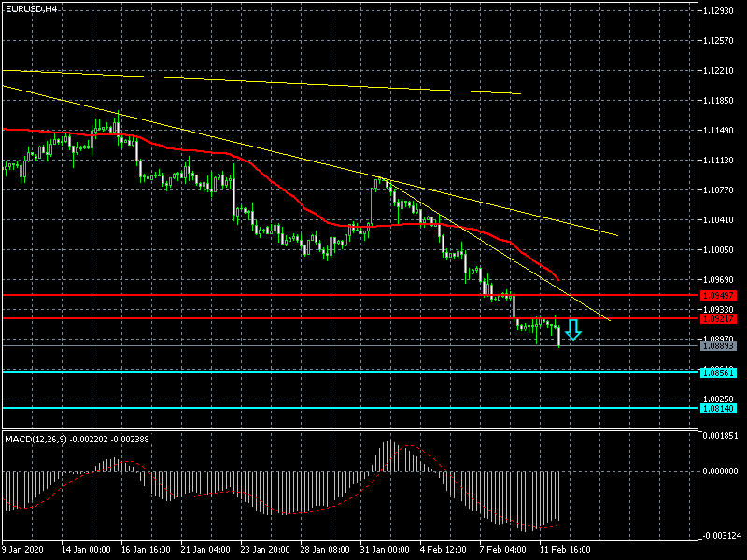Select the cyan 1.08140 price label

point(718,408)
